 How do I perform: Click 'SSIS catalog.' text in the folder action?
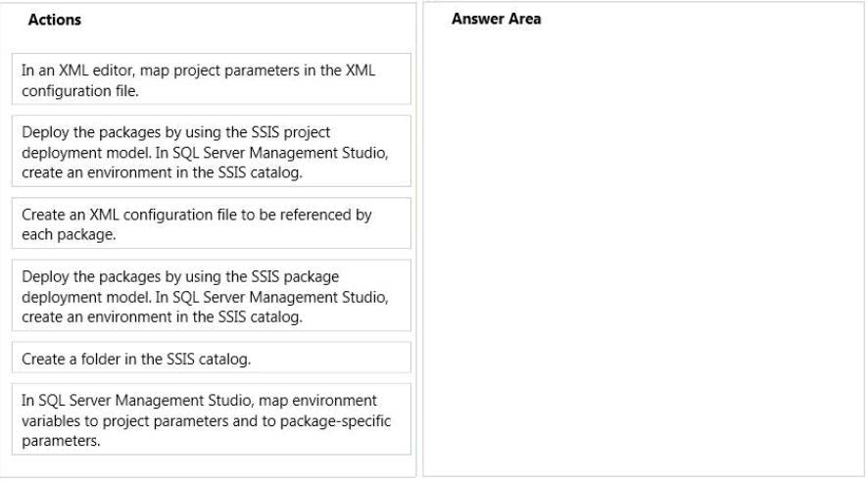(209, 359)
